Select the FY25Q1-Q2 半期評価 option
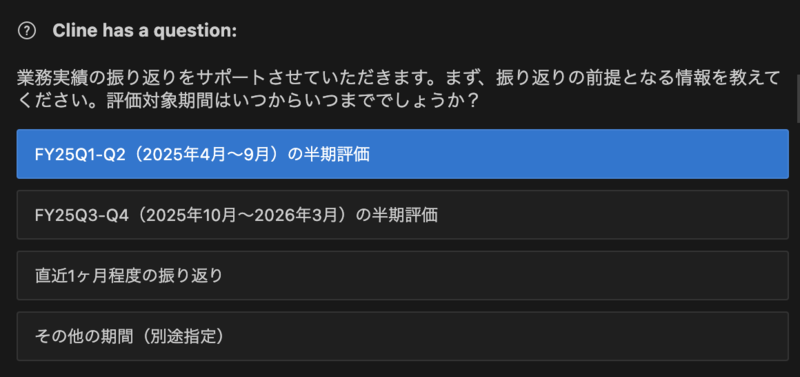800x377 pixels. (403, 154)
